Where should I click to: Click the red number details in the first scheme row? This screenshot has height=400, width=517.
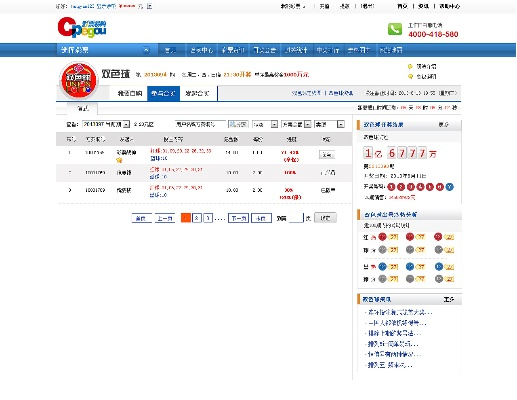pos(180,151)
